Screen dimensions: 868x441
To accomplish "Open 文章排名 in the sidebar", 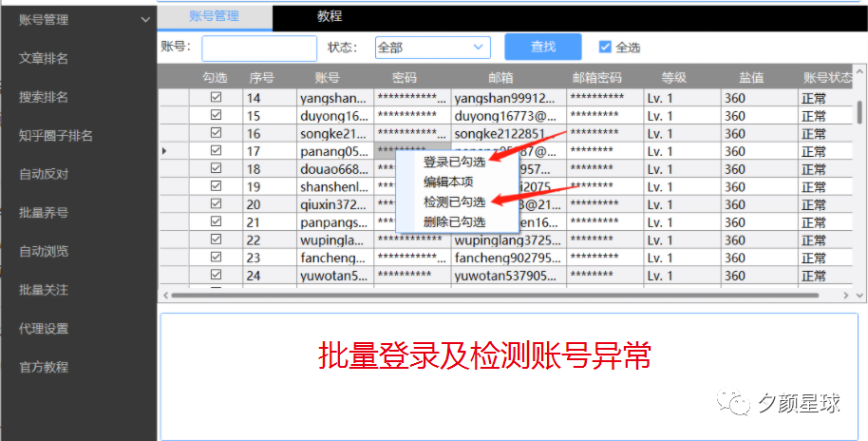I will (x=43, y=59).
